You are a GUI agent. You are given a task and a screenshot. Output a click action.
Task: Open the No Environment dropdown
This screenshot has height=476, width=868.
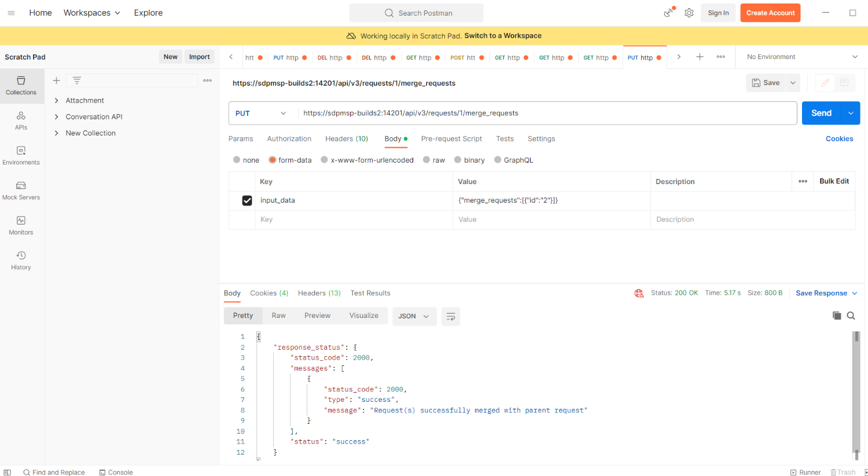point(801,57)
